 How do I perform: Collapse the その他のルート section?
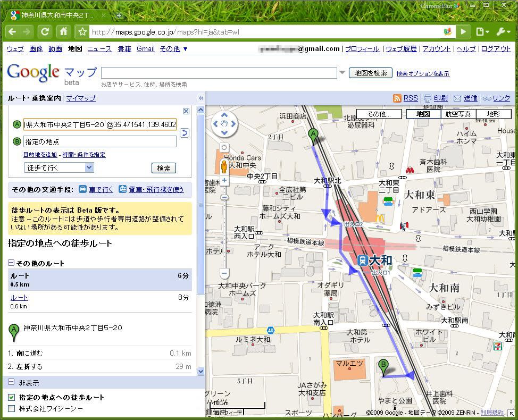(11, 263)
